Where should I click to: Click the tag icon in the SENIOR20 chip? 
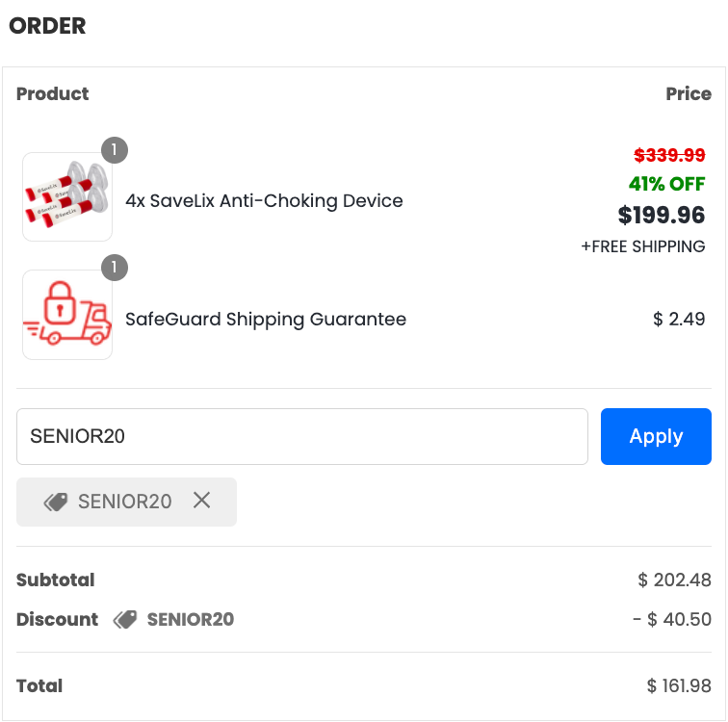tap(56, 502)
